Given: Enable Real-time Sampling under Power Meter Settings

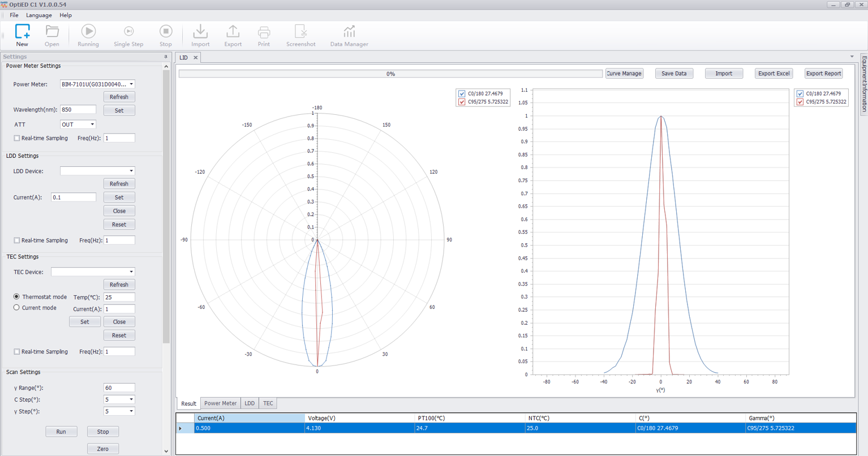Looking at the screenshot, I should tap(17, 138).
